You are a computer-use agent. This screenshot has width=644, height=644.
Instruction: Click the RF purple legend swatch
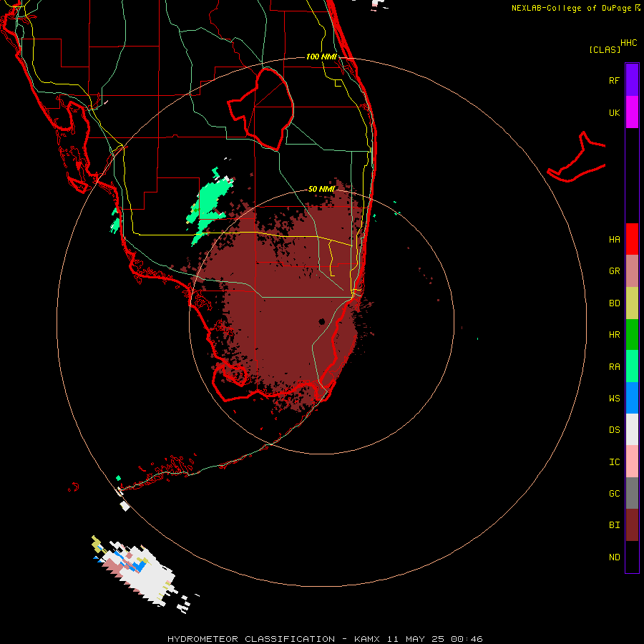pyautogui.click(x=632, y=80)
